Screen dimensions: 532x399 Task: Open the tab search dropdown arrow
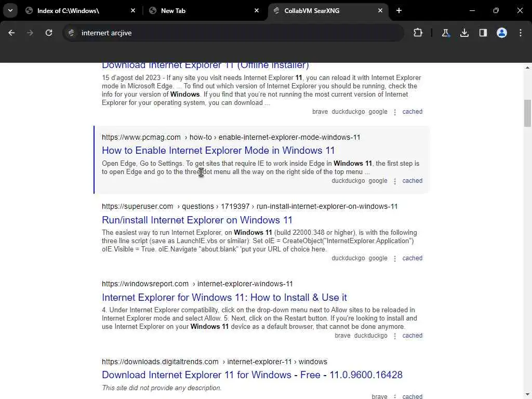coord(10,10)
